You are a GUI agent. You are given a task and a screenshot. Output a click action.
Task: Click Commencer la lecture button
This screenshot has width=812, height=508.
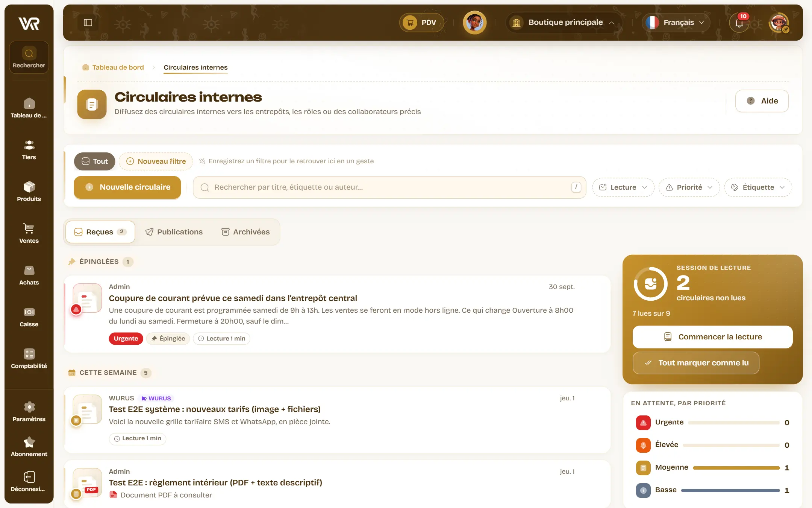[x=712, y=337]
